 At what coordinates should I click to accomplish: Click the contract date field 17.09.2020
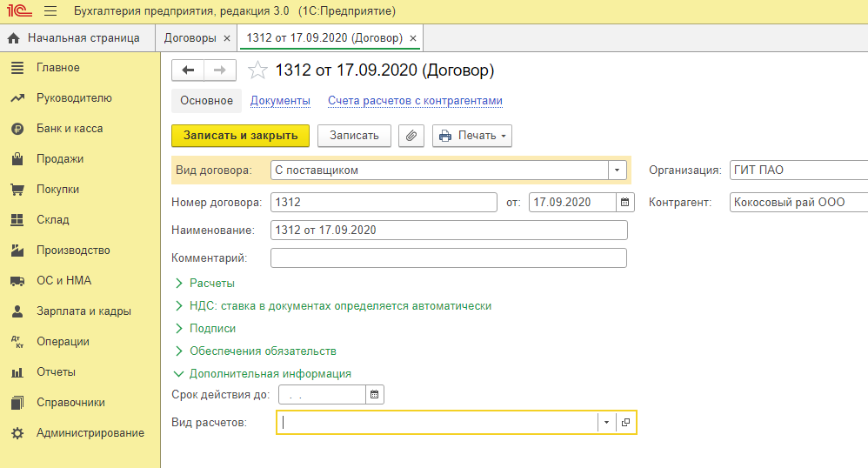(572, 202)
